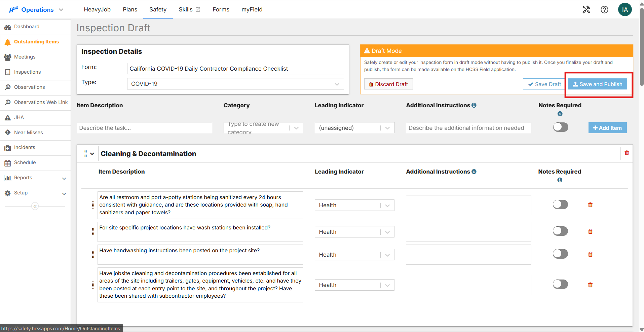Click info icon beside top Additional Instructions
644x332 pixels.
[474, 105]
